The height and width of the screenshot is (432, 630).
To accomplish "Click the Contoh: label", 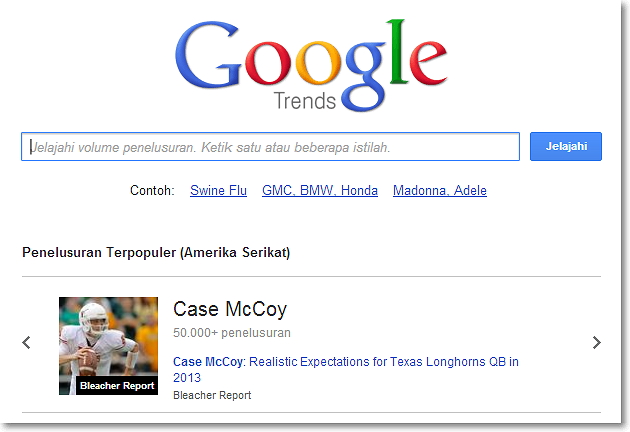I will 152,190.
